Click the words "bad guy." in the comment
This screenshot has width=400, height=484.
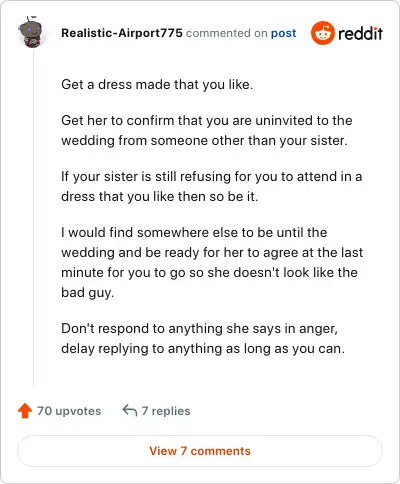(x=88, y=293)
